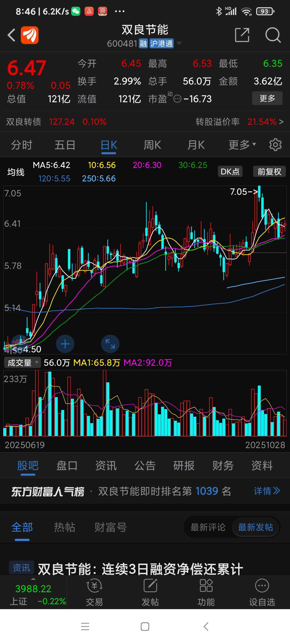Tap the 设自选 add-to-watchlist icon
290x644 pixels.
coord(262,592)
